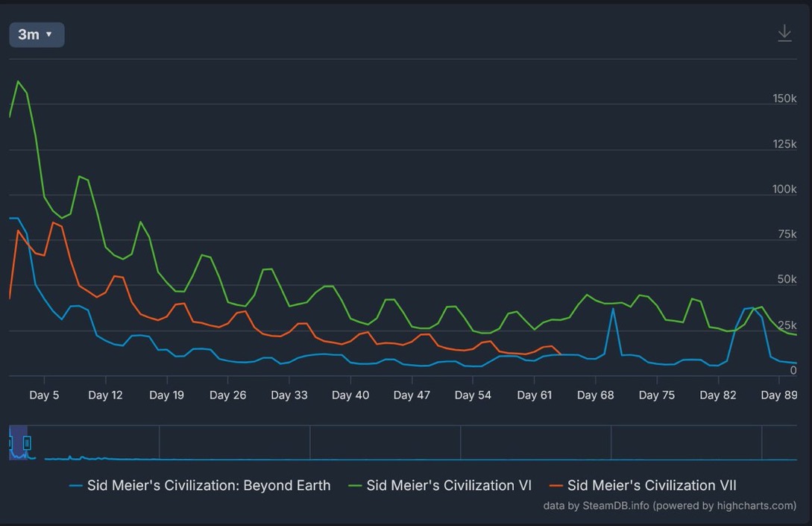Click the Day 68 axis label
The width and height of the screenshot is (812, 526).
point(596,395)
